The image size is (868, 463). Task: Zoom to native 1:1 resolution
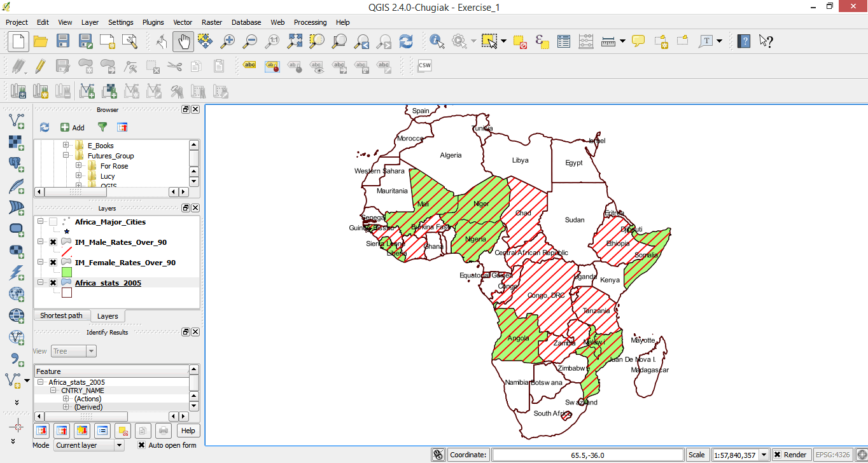(x=272, y=41)
